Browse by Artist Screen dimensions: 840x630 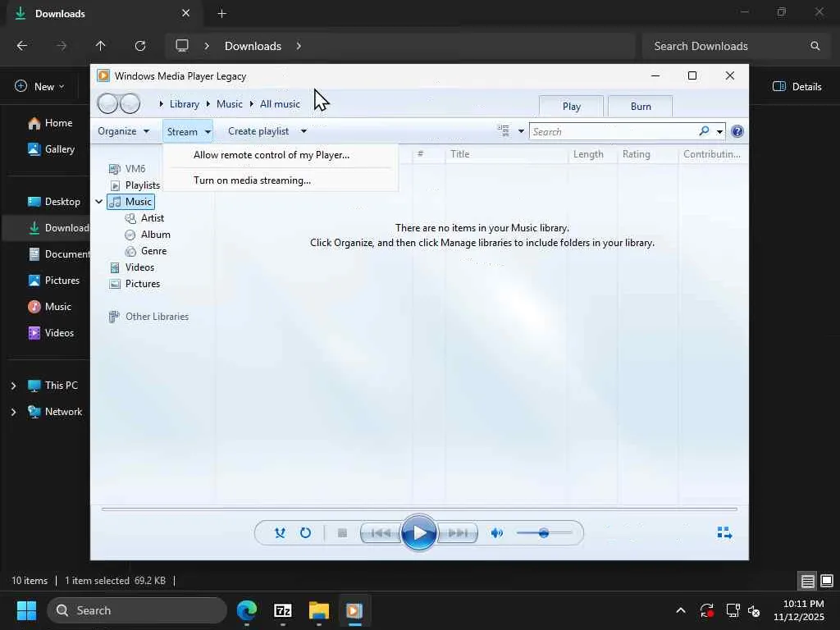pyautogui.click(x=144, y=218)
